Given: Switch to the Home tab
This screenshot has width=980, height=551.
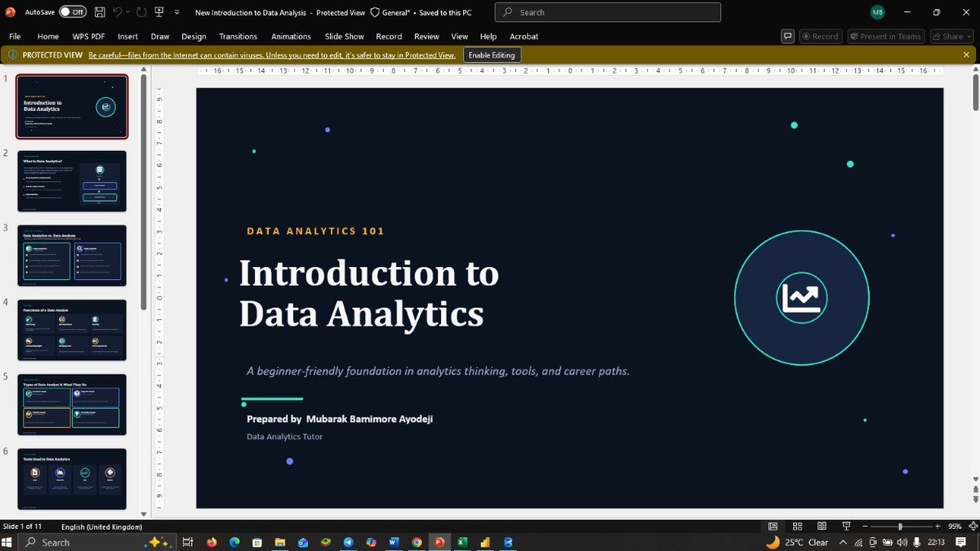Looking at the screenshot, I should pos(48,37).
